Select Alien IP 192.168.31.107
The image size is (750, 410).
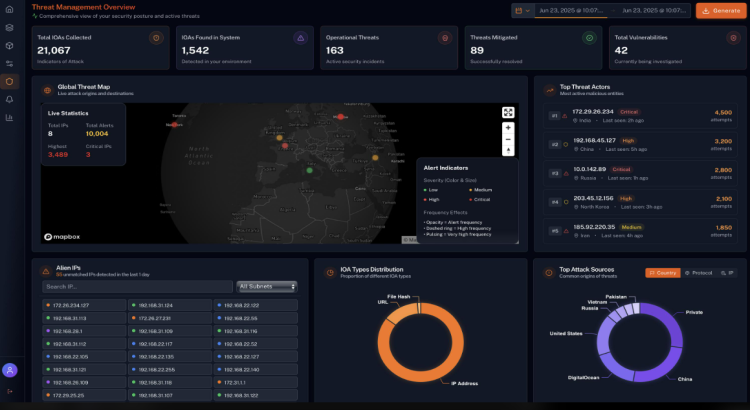(170, 396)
